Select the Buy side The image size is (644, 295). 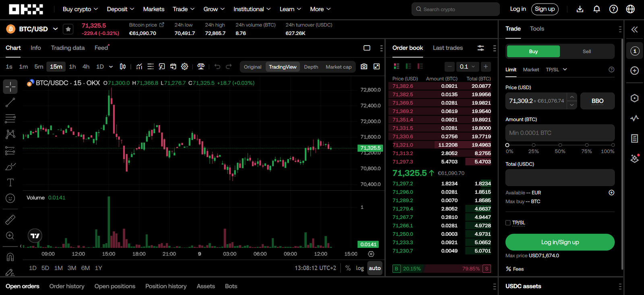click(x=533, y=52)
